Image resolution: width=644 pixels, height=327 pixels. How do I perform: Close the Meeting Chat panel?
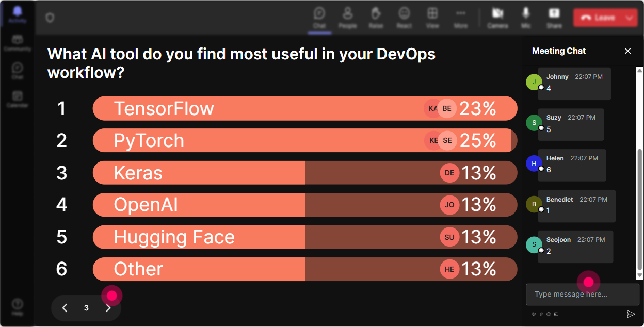(628, 51)
